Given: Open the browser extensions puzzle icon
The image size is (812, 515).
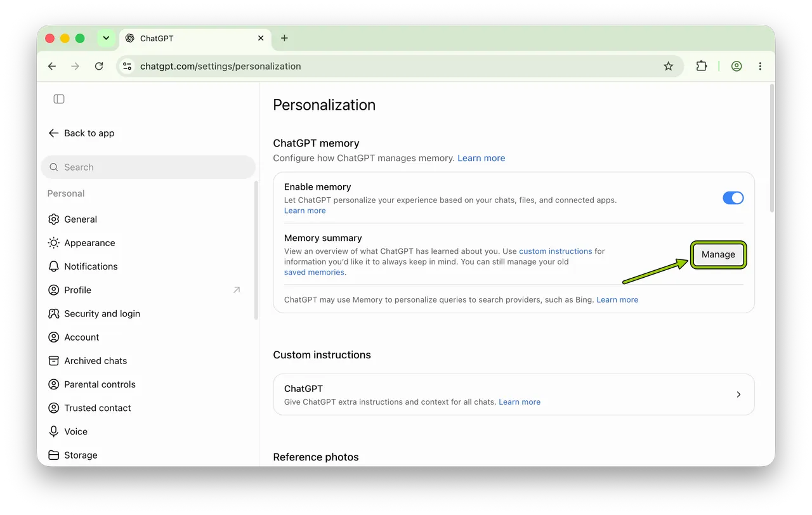Looking at the screenshot, I should pos(701,66).
